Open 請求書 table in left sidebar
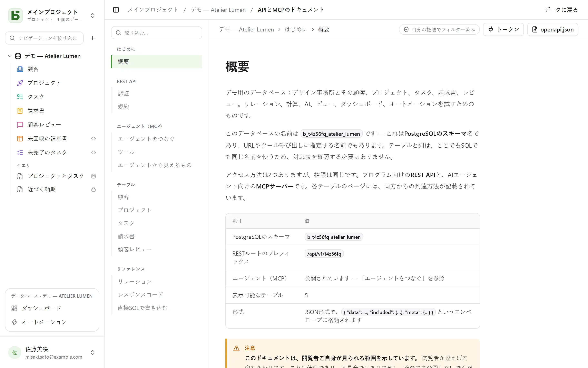This screenshot has height=368, width=588. [x=36, y=111]
